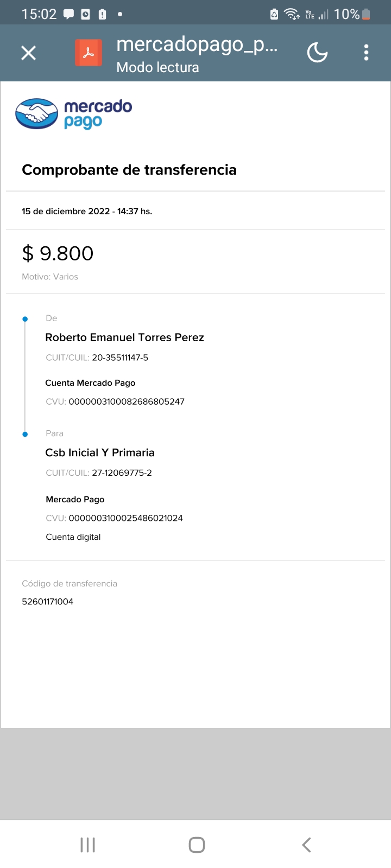Screen dimensions: 391x868
Task: Open the three-dot overflow menu
Action: pyautogui.click(x=367, y=53)
